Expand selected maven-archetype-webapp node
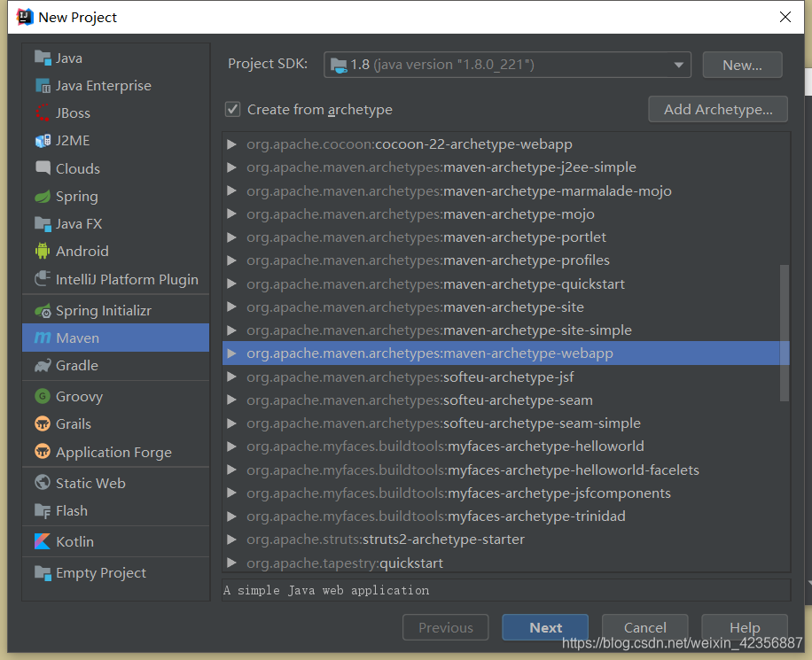The height and width of the screenshot is (660, 812). tap(232, 353)
